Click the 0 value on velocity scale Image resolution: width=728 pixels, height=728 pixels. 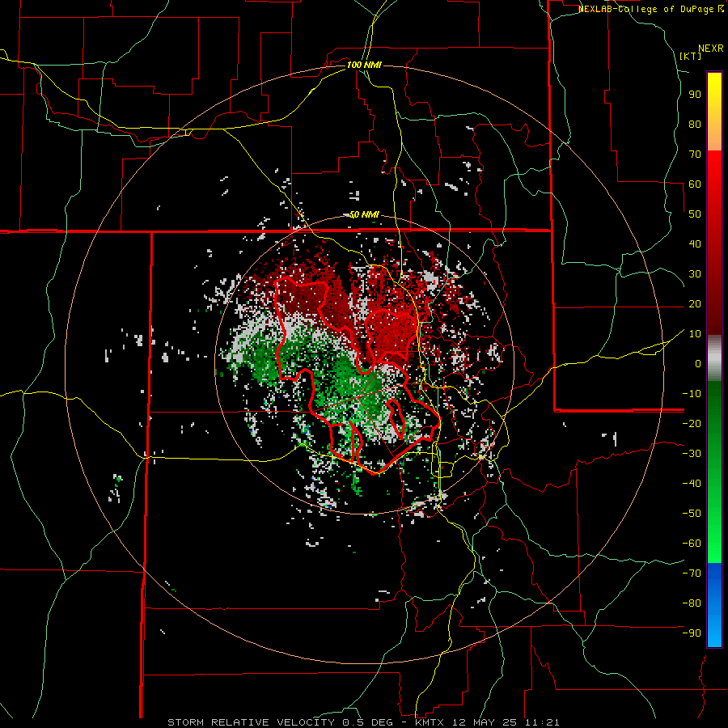coord(698,363)
